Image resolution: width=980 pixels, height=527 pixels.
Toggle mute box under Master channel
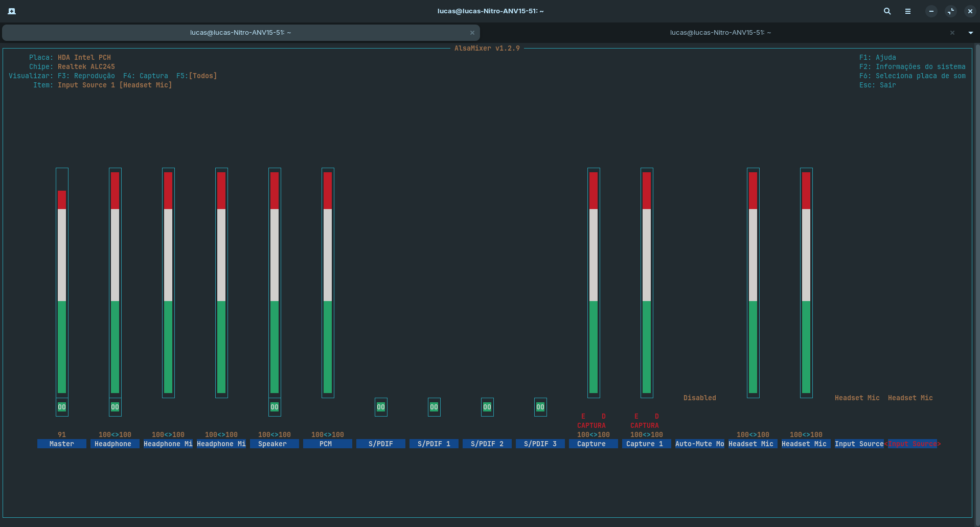point(62,407)
